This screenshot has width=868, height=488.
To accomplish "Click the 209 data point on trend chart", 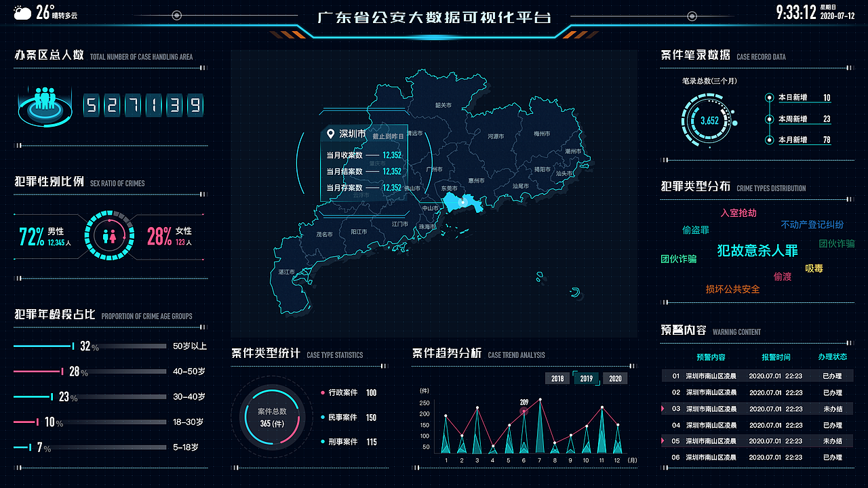I will point(524,410).
